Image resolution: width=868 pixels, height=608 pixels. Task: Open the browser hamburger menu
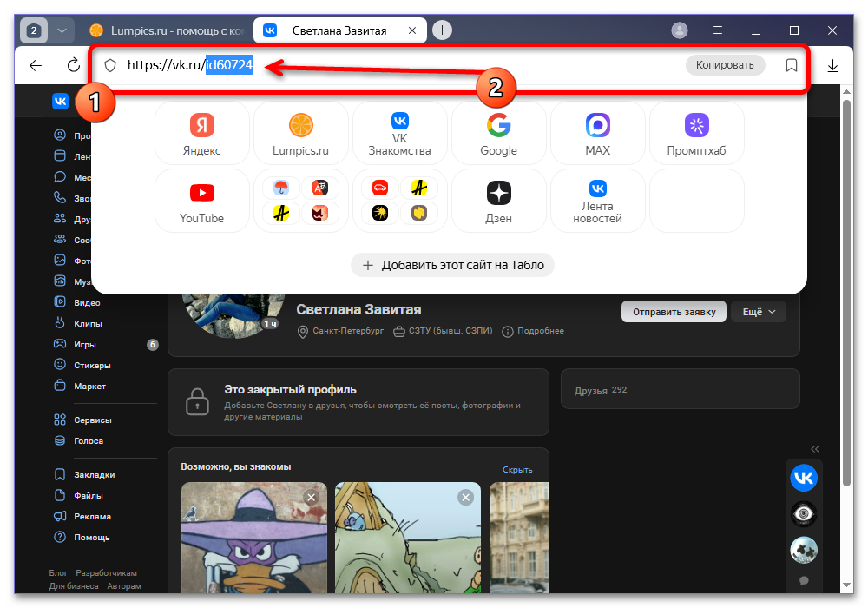tap(718, 30)
